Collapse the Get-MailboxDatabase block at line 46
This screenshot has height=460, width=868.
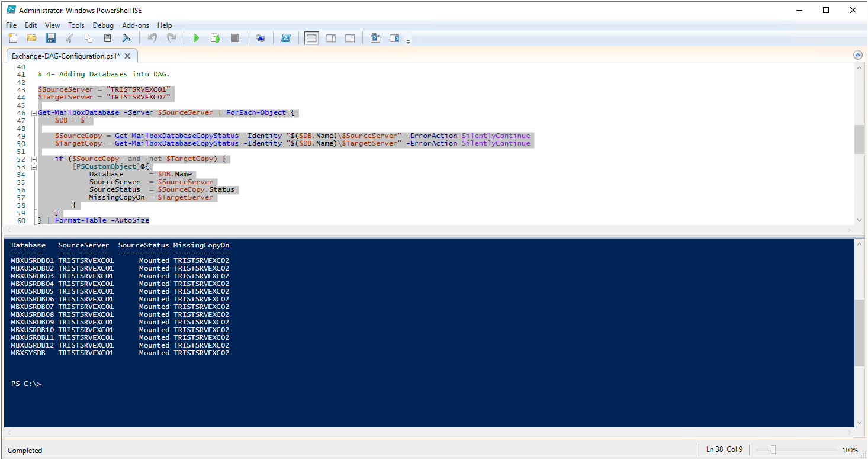tap(34, 112)
